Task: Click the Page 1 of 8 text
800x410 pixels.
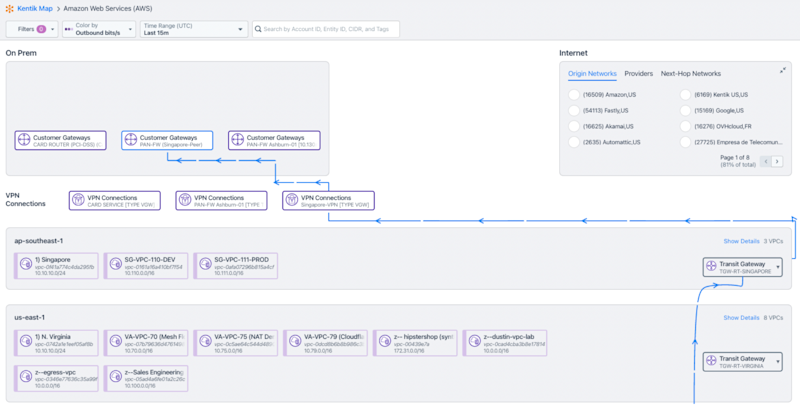Action: click(735, 158)
